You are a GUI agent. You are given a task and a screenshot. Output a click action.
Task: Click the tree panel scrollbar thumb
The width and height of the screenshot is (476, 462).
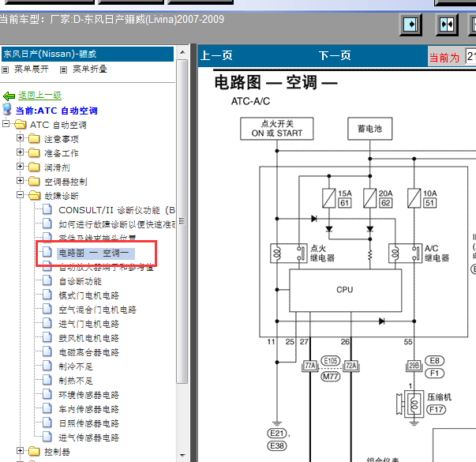(x=182, y=221)
